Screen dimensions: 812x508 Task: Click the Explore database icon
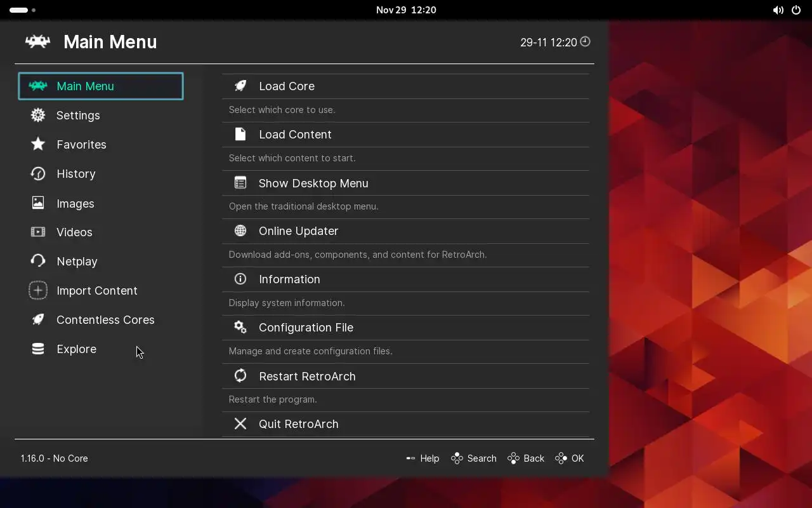click(x=38, y=349)
